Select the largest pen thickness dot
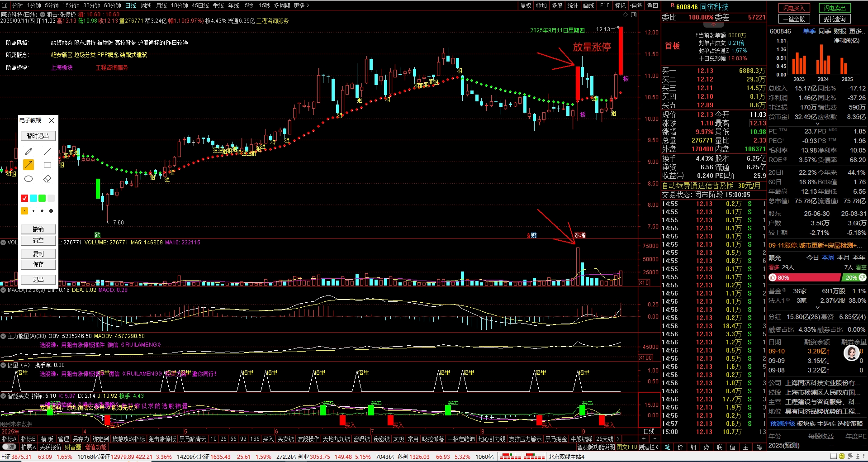 pos(51,211)
